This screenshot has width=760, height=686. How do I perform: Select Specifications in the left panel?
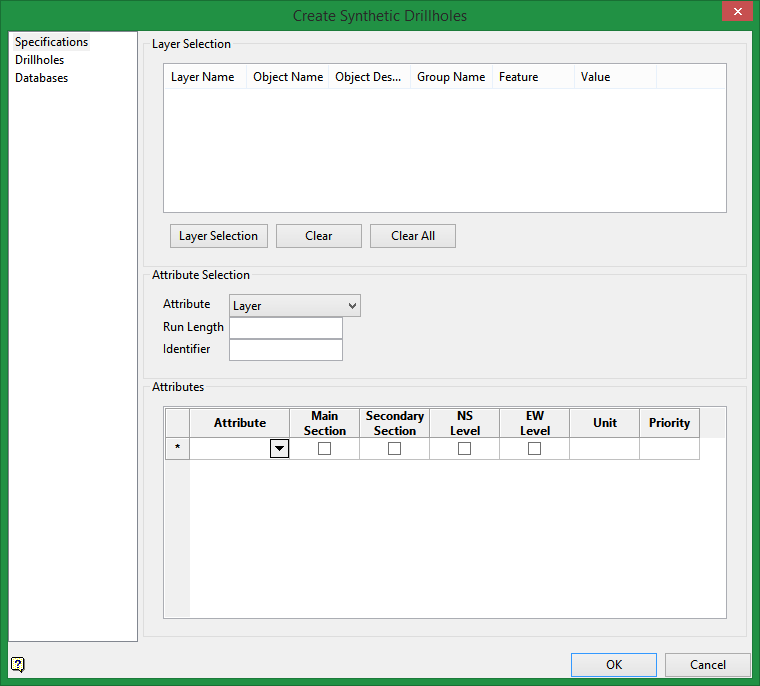tap(52, 42)
